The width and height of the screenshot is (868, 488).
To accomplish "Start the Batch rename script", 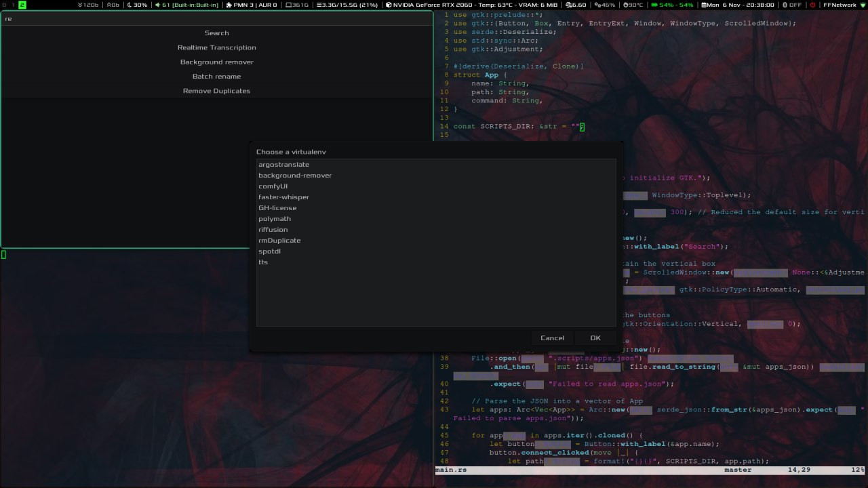I will 217,77.
